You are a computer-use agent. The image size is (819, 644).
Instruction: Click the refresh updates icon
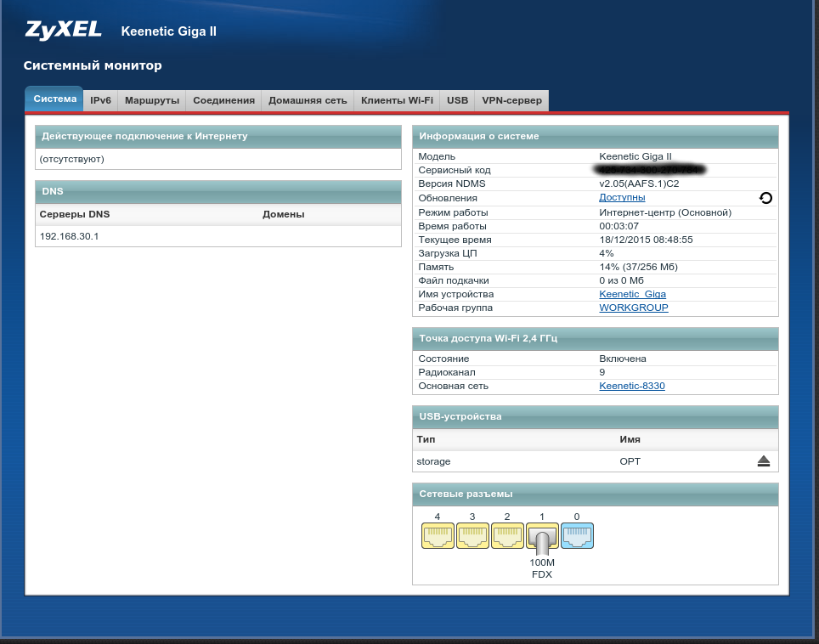click(x=765, y=198)
